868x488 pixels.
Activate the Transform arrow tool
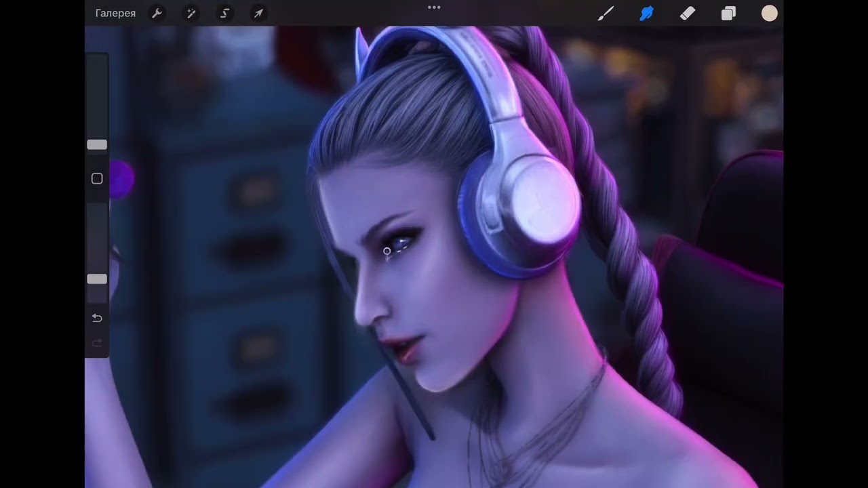[258, 13]
